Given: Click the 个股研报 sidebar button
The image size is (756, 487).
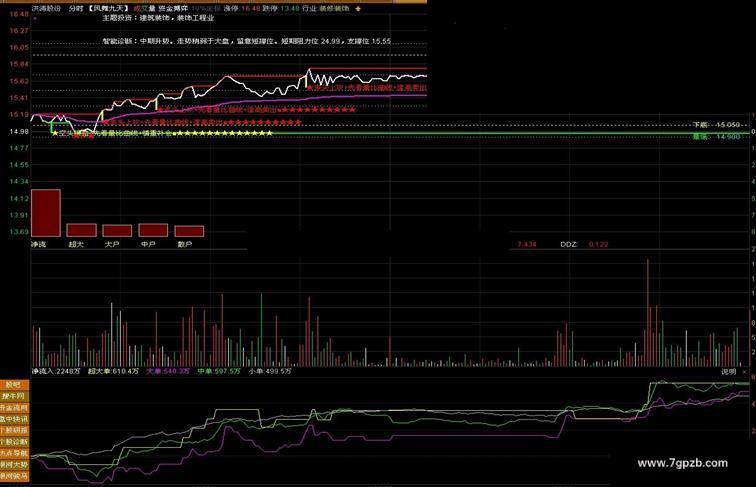Looking at the screenshot, I should coord(14,430).
